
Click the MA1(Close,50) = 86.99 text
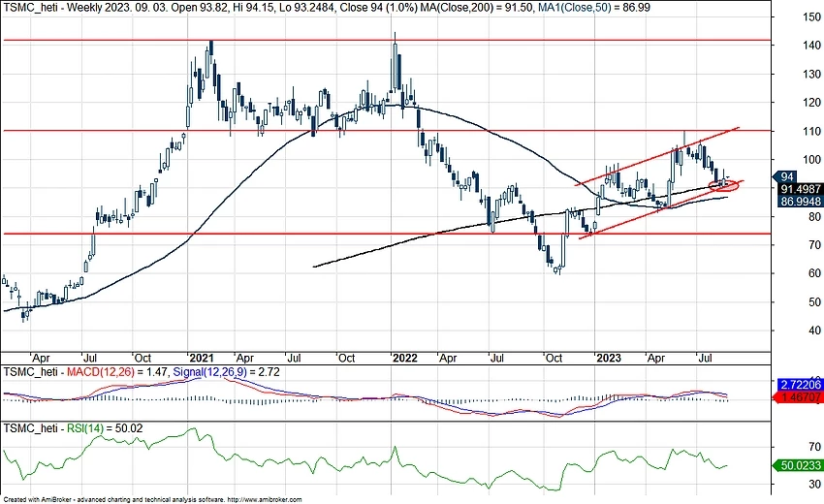click(594, 8)
